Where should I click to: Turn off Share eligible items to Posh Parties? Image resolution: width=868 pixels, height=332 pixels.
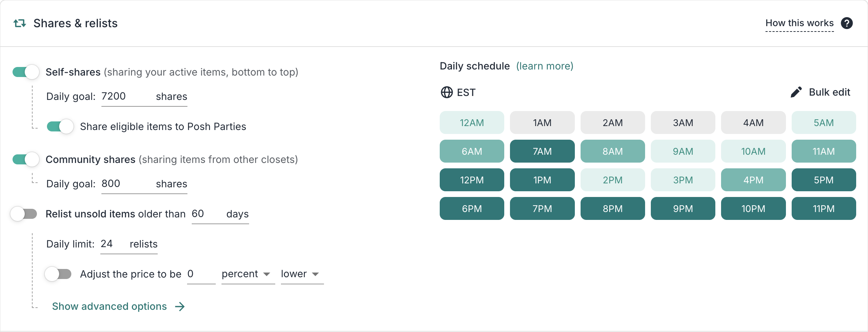click(60, 126)
